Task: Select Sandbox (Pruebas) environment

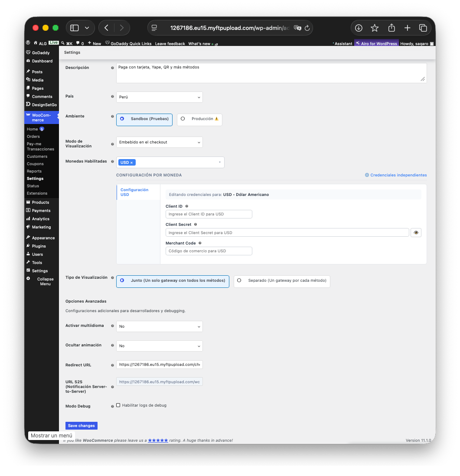Action: 144,120
